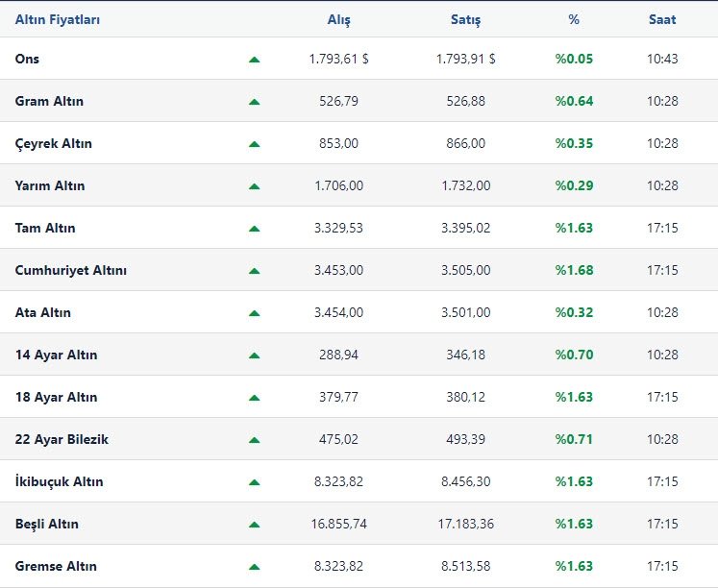Click the Ons selling price 1.793,91 $
Viewport: 718px width, 588px height.
tap(466, 59)
